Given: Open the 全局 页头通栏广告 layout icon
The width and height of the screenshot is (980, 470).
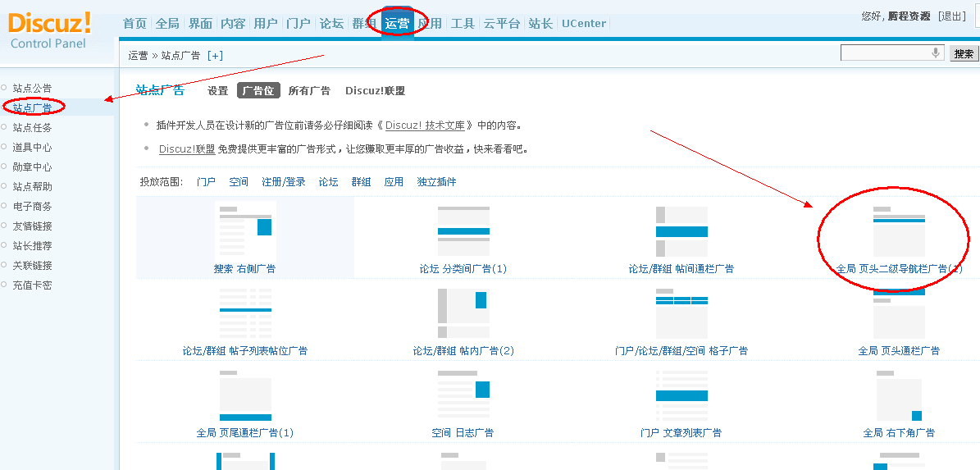Looking at the screenshot, I should pos(899,314).
